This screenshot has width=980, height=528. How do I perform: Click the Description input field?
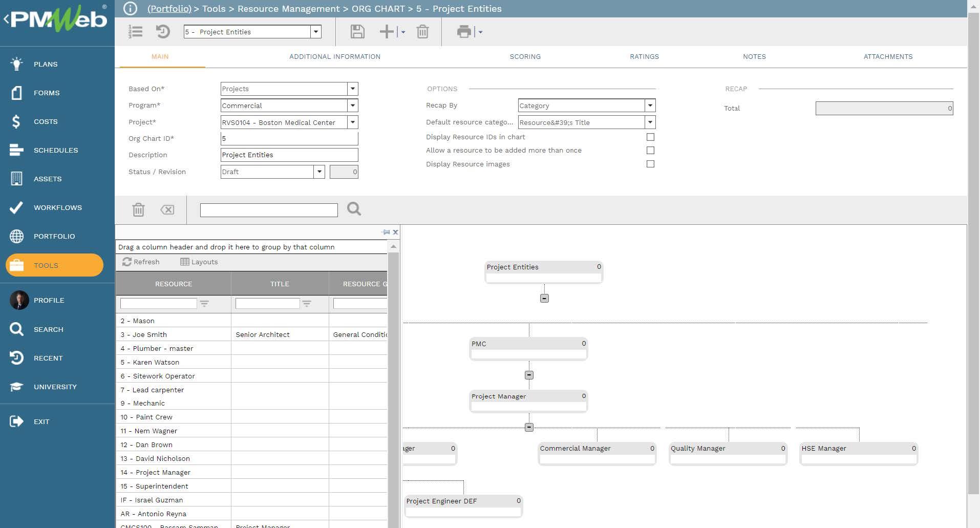tap(289, 155)
